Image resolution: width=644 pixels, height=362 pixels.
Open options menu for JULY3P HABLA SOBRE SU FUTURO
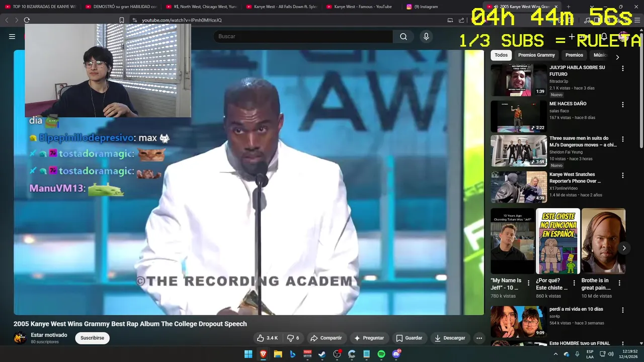623,68
